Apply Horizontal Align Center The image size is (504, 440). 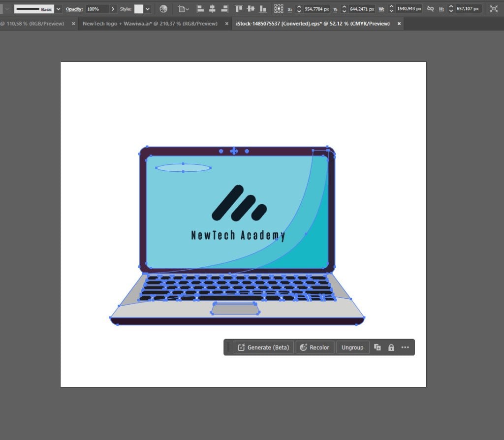point(212,9)
